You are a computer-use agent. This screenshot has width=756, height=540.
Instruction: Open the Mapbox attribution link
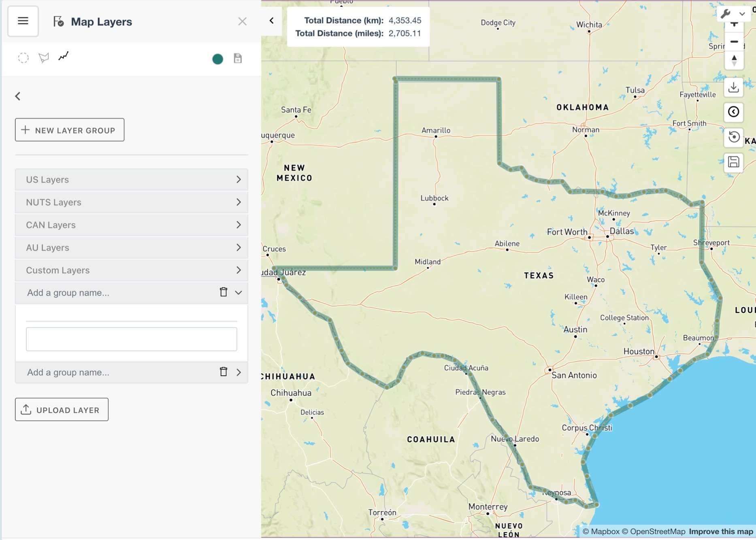[601, 531]
